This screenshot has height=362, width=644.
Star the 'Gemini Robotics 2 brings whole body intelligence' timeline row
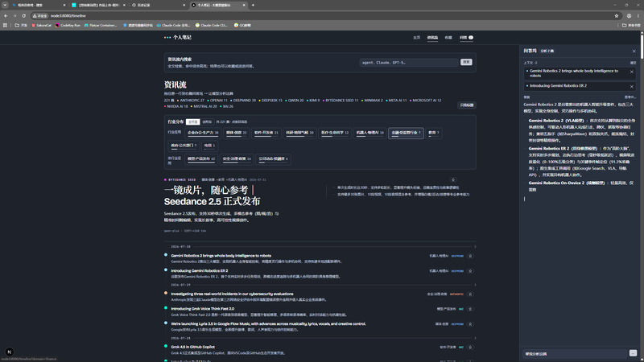(470, 256)
